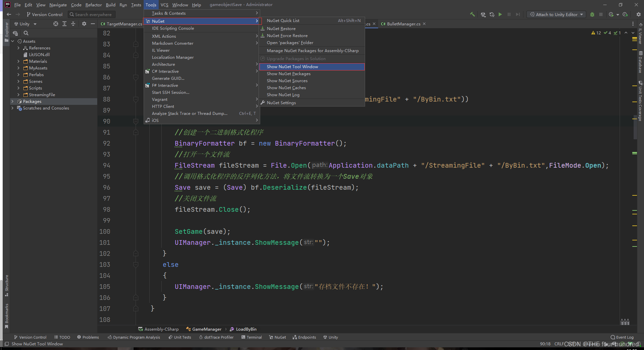Click the editor tabs more-options dots
644x350 pixels.
point(633,24)
